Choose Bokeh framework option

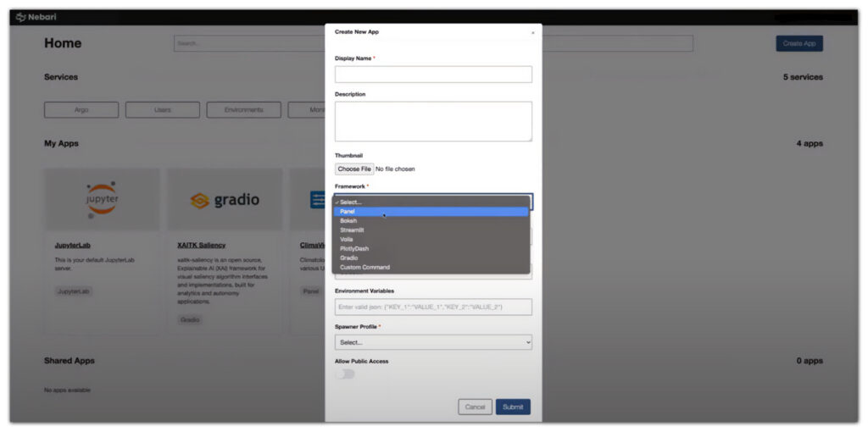(431, 221)
